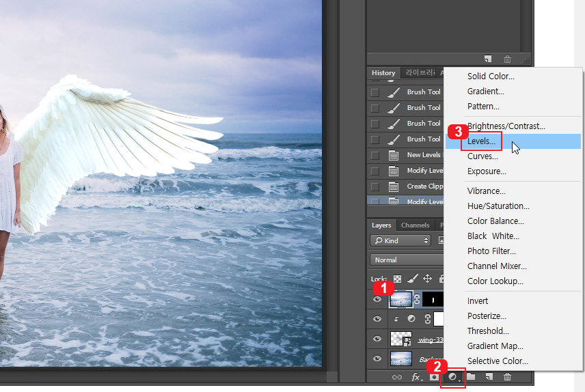Select top layer's sky image thumbnail
The image size is (585, 392).
click(x=400, y=299)
